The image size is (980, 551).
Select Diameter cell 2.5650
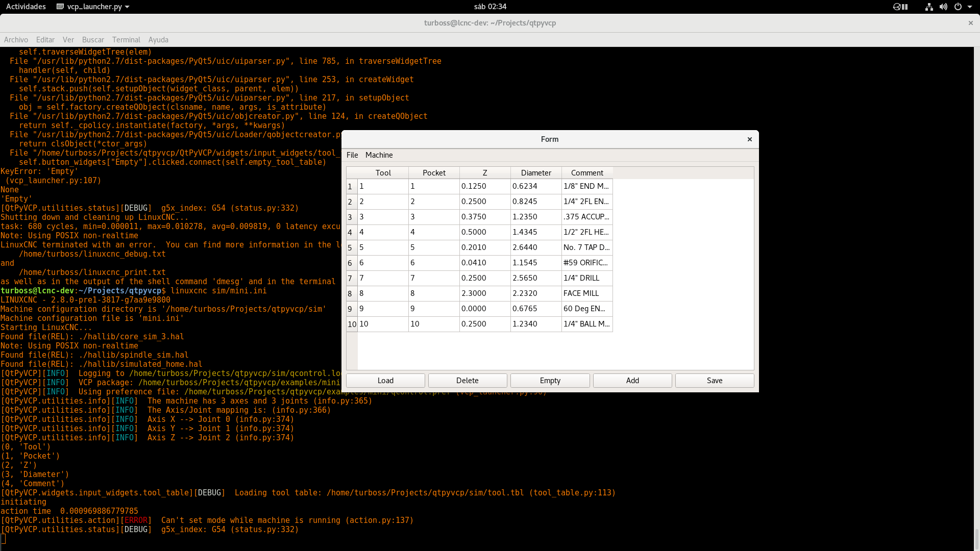click(536, 278)
